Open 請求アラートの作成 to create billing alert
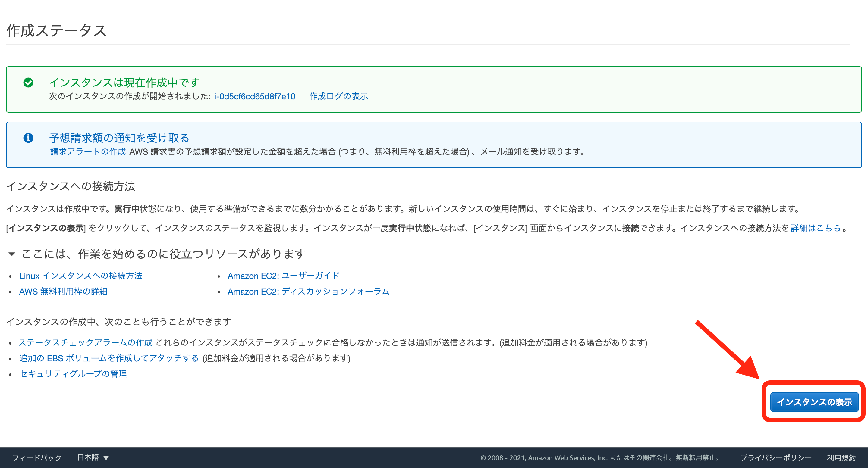 [x=87, y=152]
